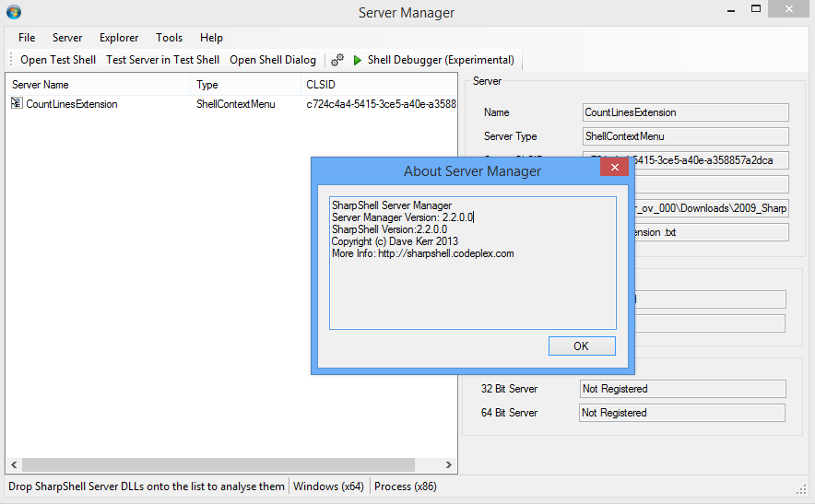Screen dimensions: 815x504
Task: Maximize the Server Manager window
Action: (756, 9)
